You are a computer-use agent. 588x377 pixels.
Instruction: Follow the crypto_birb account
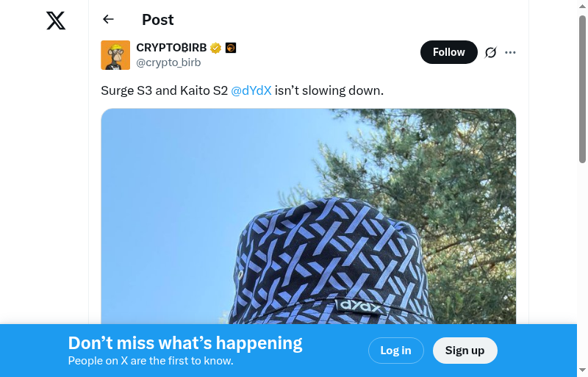(x=448, y=52)
